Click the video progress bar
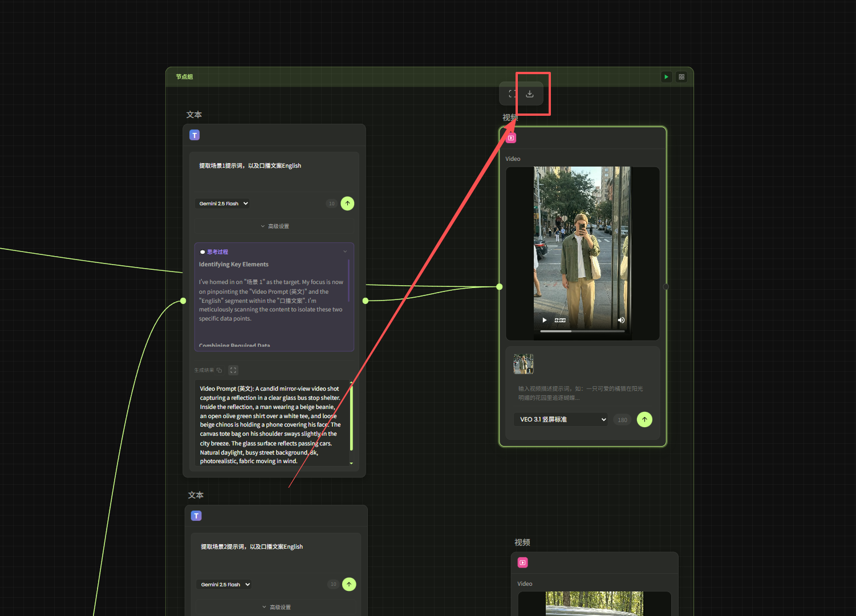This screenshot has width=856, height=616. (582, 331)
